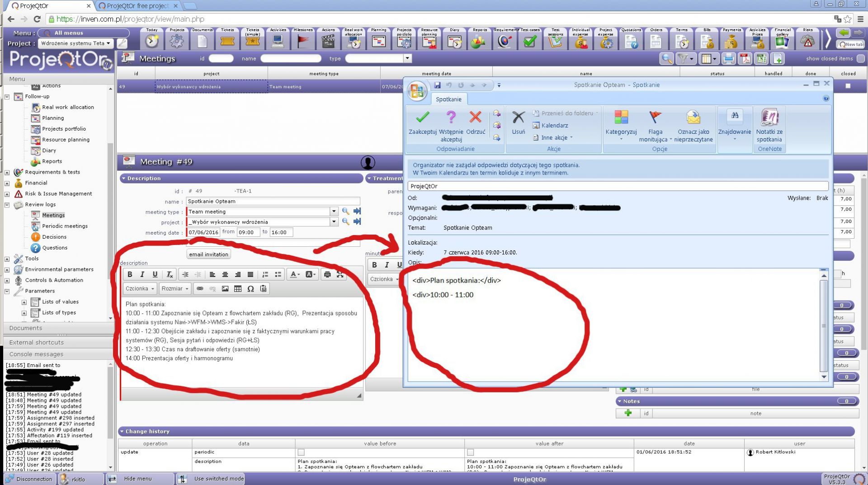Switch to the Spotkanie ribbon tab
The width and height of the screenshot is (868, 485).
click(448, 99)
